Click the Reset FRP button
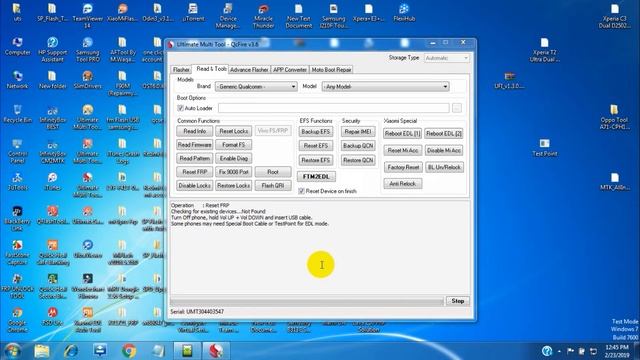Screen dimensions: 640x360 [x=195, y=172]
